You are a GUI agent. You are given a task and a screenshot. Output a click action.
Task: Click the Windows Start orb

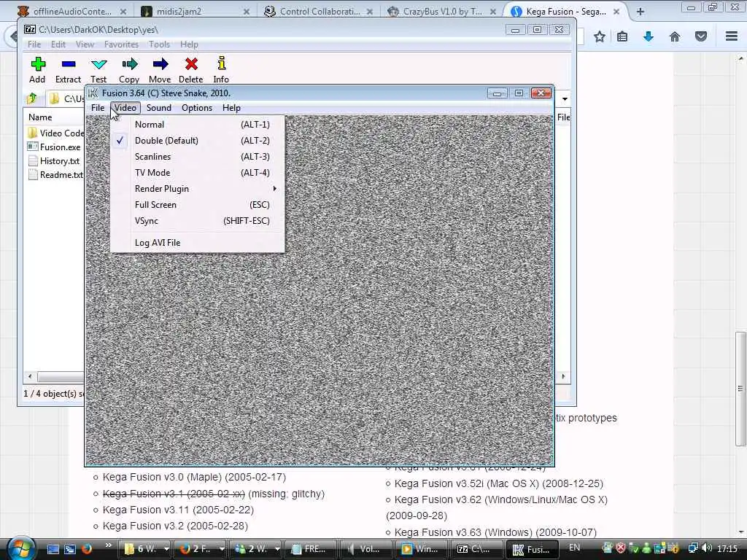tap(20, 548)
